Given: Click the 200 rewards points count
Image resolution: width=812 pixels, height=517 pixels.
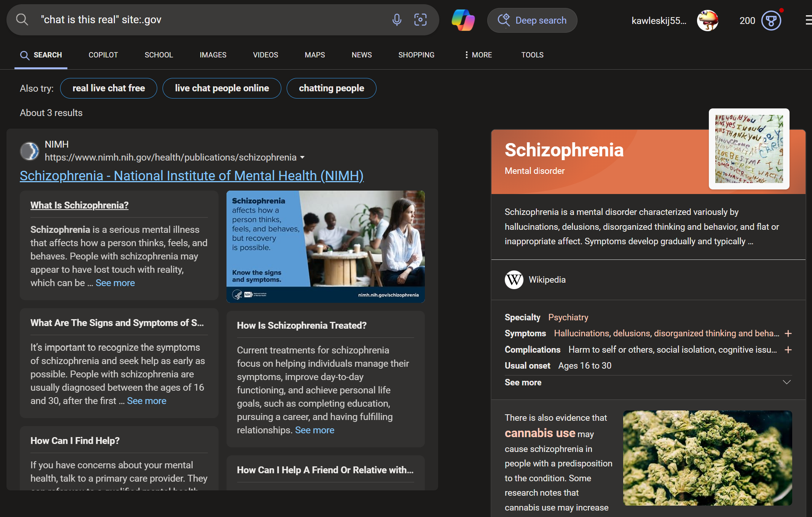Looking at the screenshot, I should (x=747, y=21).
